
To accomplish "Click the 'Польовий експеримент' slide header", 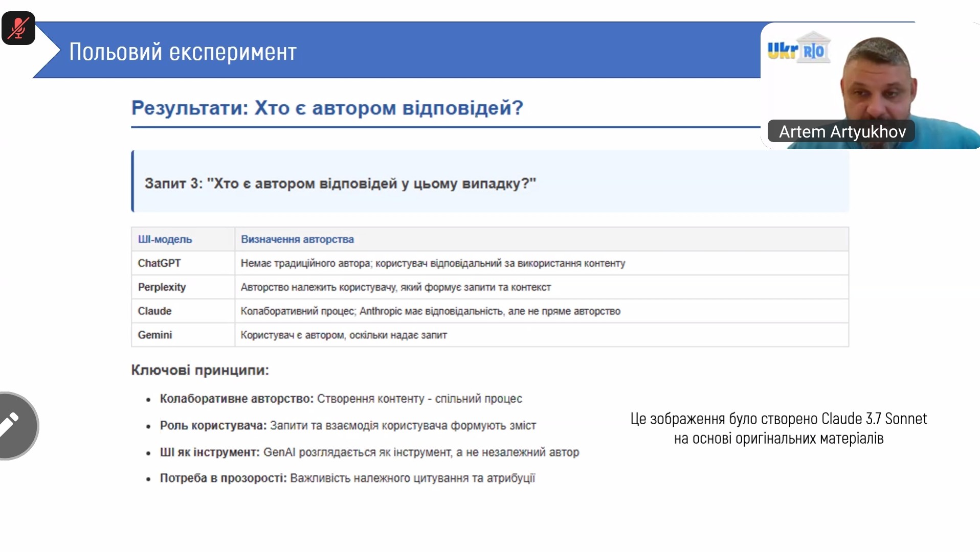I will coord(183,52).
